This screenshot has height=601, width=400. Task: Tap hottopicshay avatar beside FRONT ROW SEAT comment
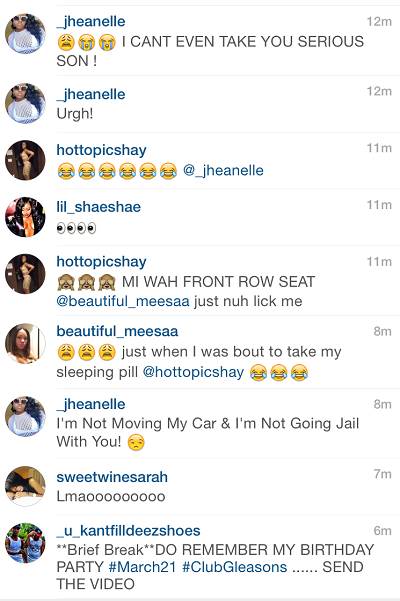click(25, 274)
